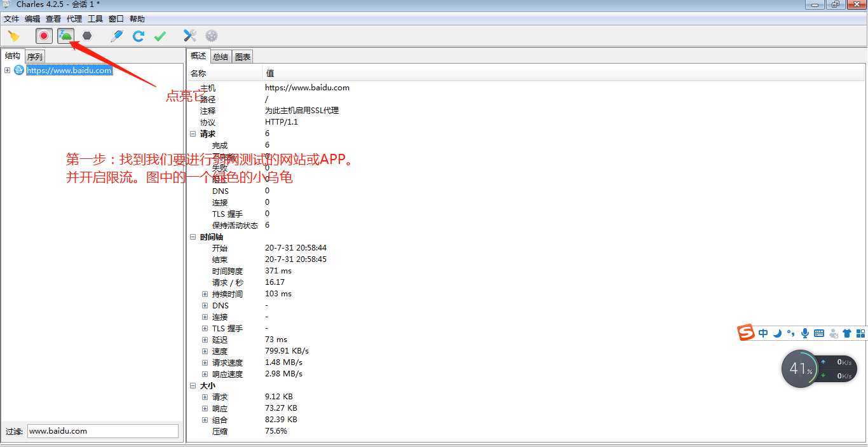The width and height of the screenshot is (868, 447).
Task: Click the upload speed arrow indicator
Action: 824,362
